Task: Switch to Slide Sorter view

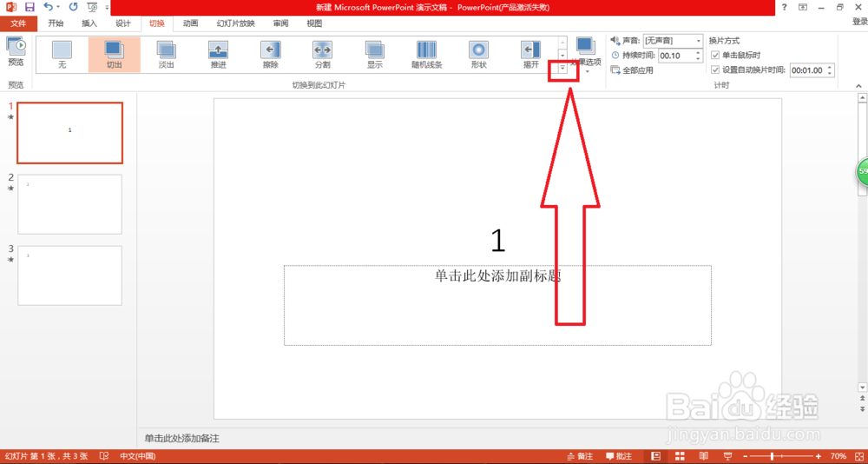Action: [x=680, y=456]
